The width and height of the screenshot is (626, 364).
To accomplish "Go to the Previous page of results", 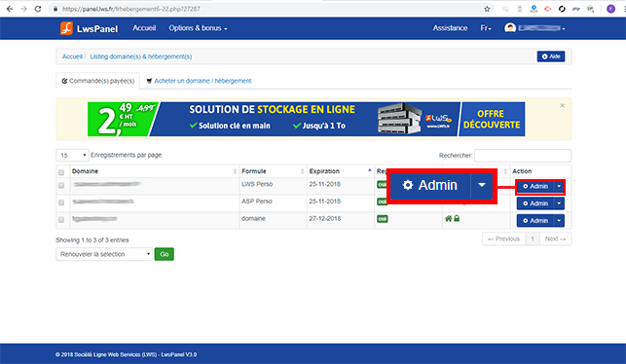I will pos(504,239).
